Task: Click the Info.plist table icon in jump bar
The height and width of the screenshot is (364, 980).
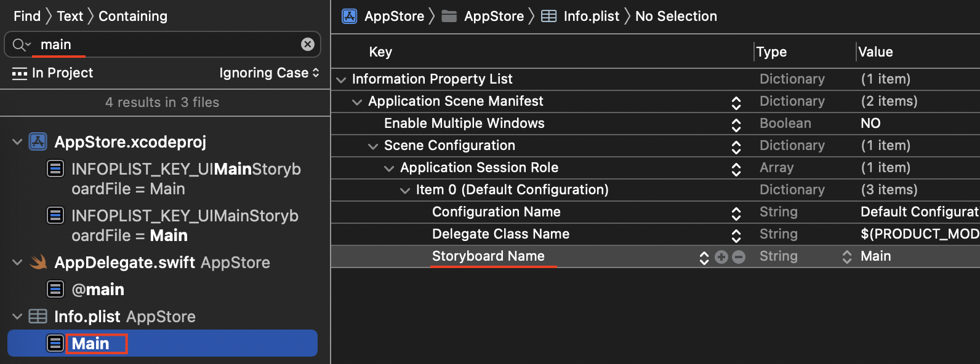Action: coord(548,16)
